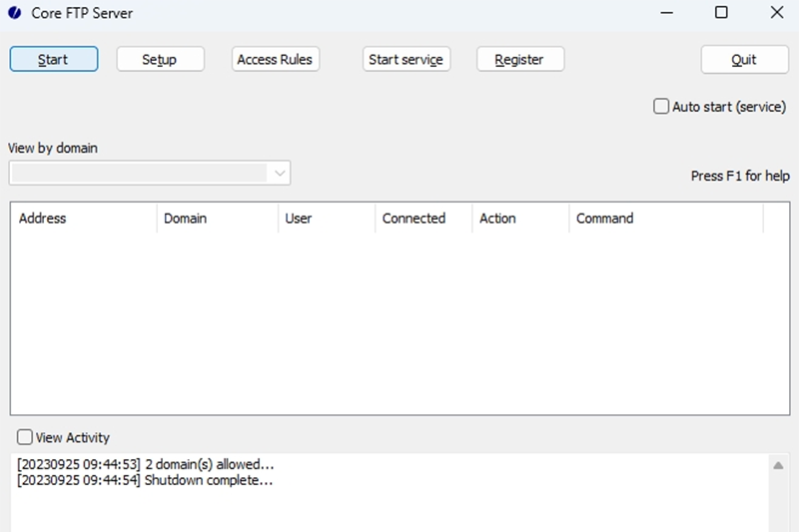Quit the FTP server application
The image size is (799, 532).
click(744, 60)
